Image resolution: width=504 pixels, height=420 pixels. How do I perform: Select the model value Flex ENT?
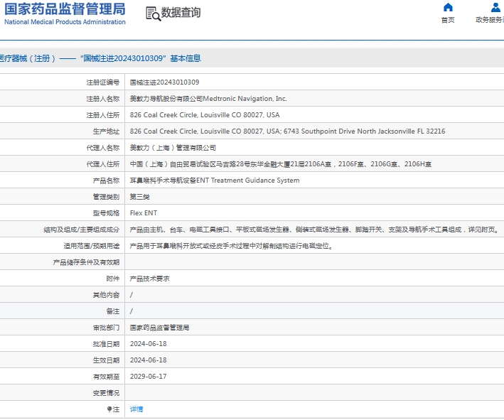click(144, 213)
